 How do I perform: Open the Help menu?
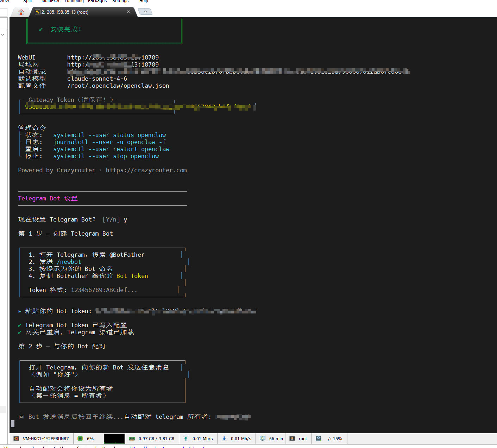click(144, 1)
